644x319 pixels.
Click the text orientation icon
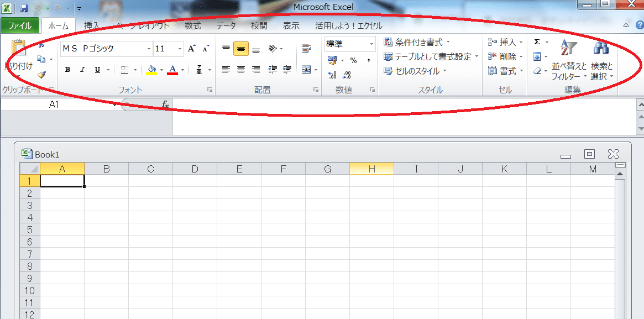[x=273, y=49]
